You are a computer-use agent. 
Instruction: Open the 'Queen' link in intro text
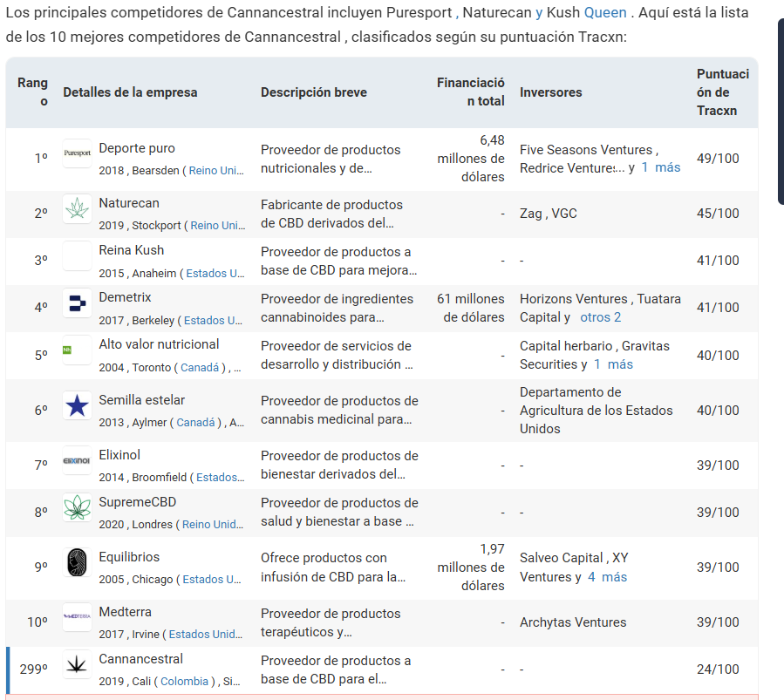click(x=605, y=14)
